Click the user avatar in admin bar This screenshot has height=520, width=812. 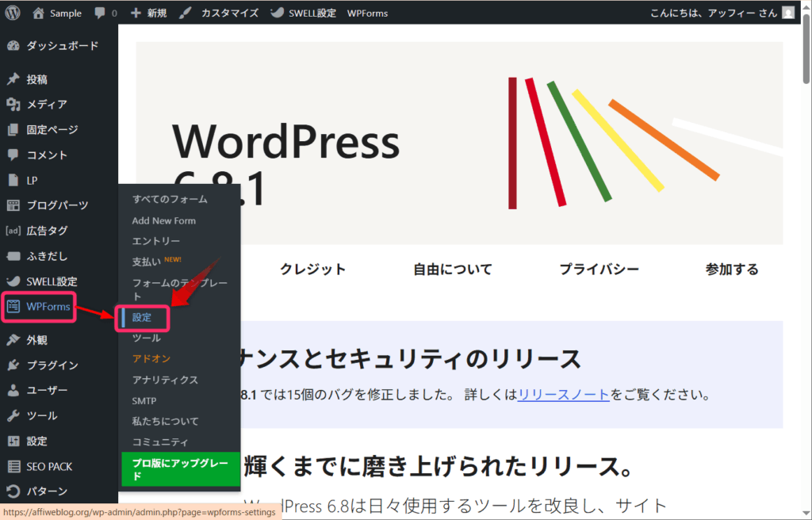pyautogui.click(x=788, y=13)
